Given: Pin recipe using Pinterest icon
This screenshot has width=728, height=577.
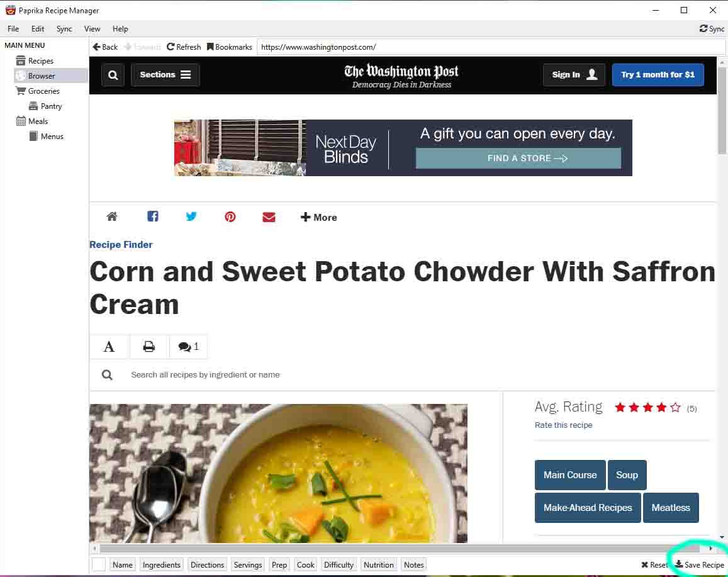Looking at the screenshot, I should [230, 217].
